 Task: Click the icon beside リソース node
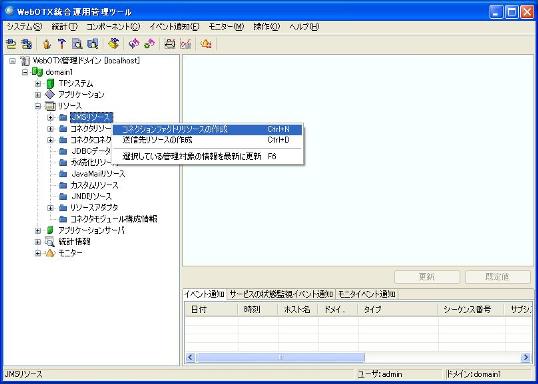[x=50, y=106]
